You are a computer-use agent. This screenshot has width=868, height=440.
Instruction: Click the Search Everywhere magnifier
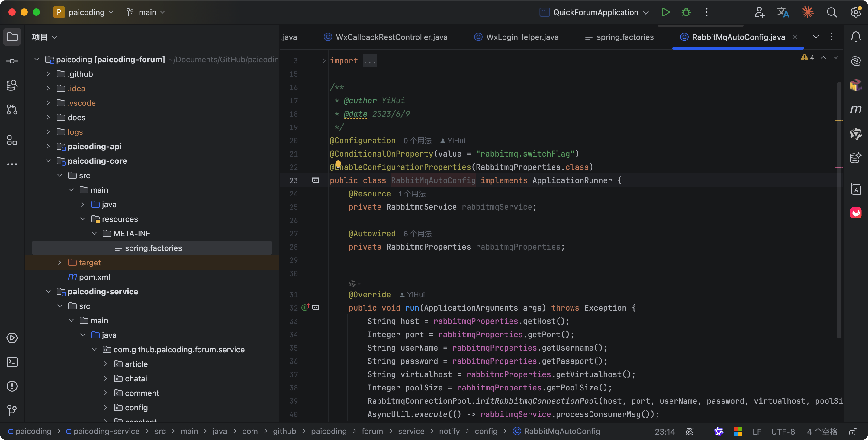832,12
